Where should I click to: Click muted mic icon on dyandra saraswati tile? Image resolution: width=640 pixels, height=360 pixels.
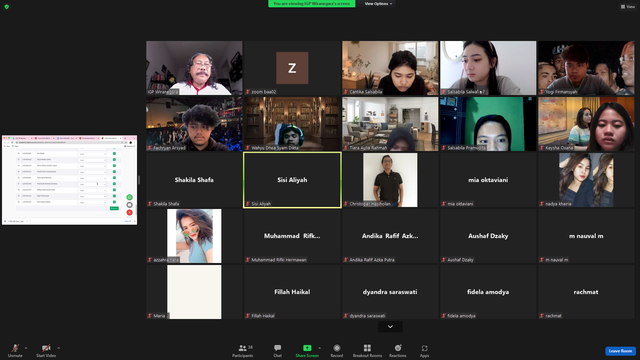(x=346, y=316)
